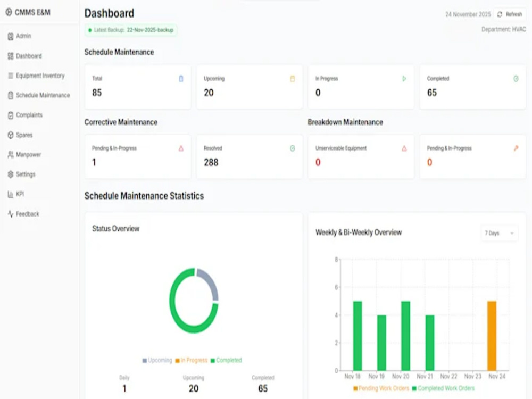The image size is (532, 399).
Task: Click the KPI chart icon
Action: coord(11,194)
